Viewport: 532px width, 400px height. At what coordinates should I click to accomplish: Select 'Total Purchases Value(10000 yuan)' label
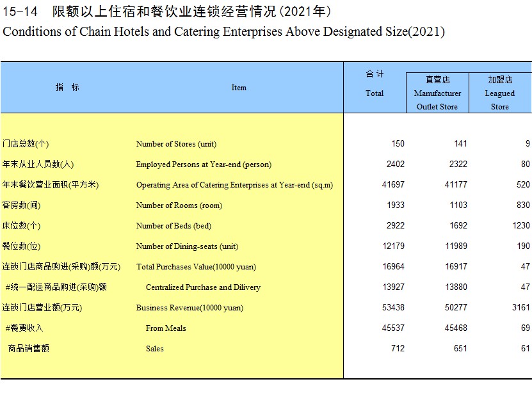click(x=196, y=267)
